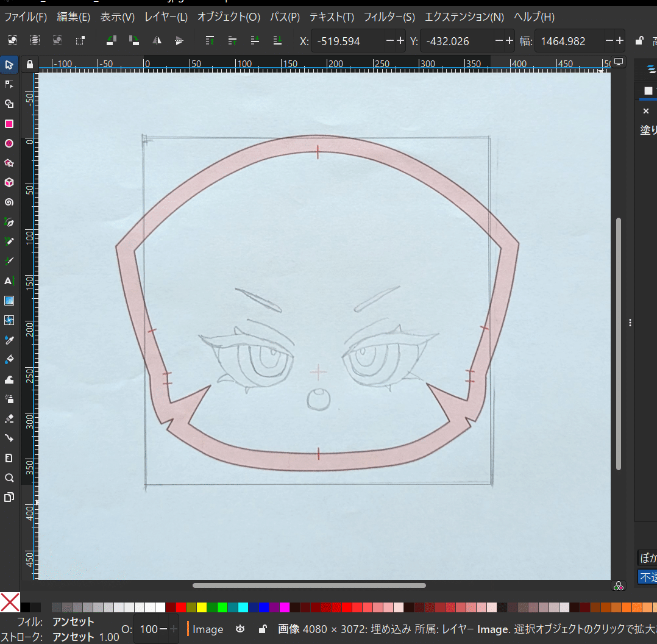Image resolution: width=657 pixels, height=644 pixels.
Task: Select the 3D box tool
Action: [x=9, y=182]
